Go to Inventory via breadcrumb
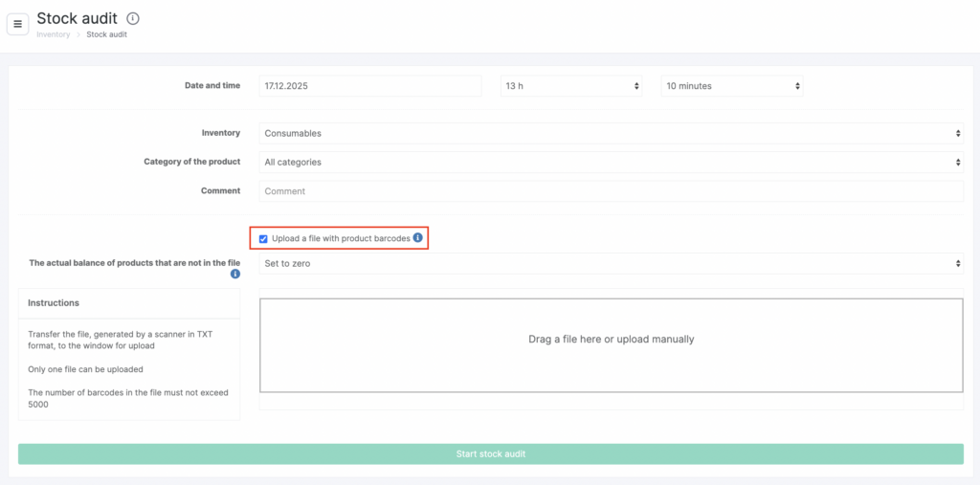 click(x=54, y=34)
